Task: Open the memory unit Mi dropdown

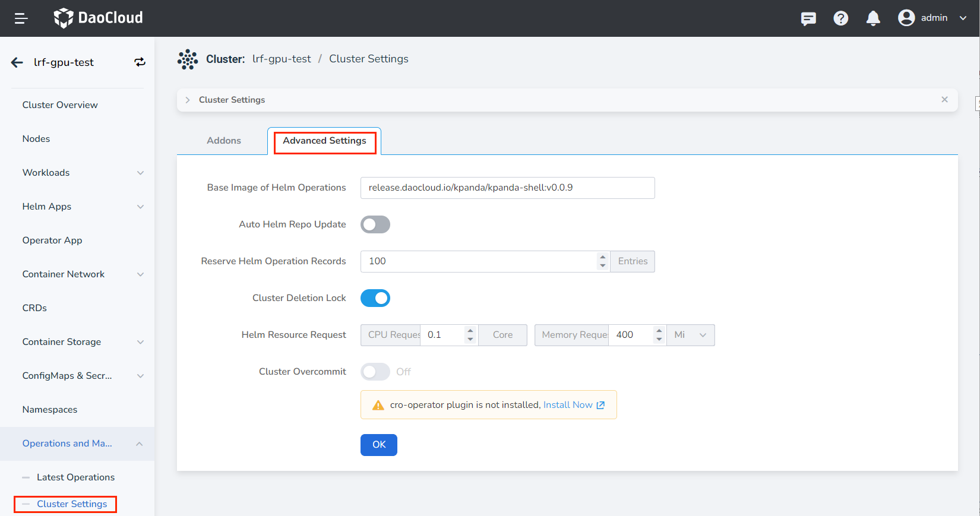Action: [690, 335]
